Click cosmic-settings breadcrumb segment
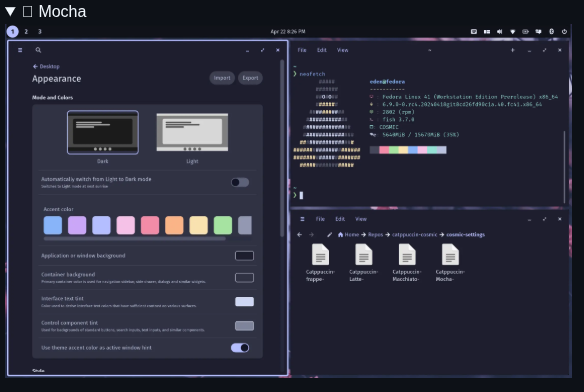 coord(466,234)
